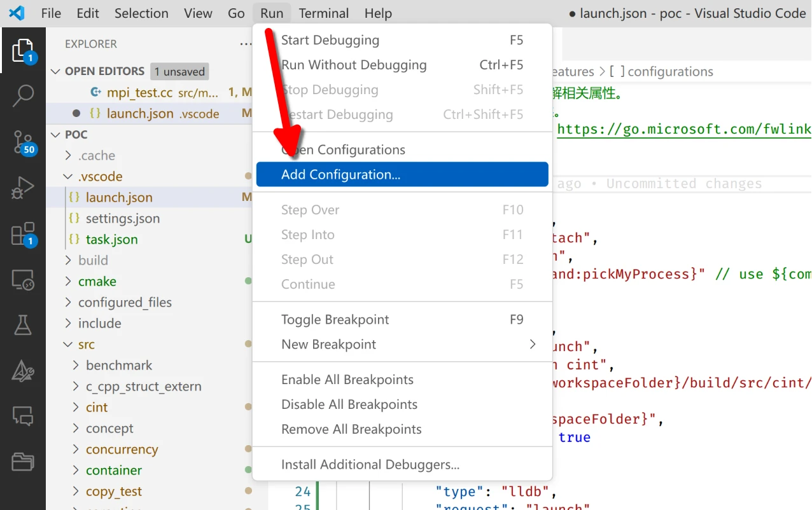
Task: Expand the concept folder
Action: 76,428
